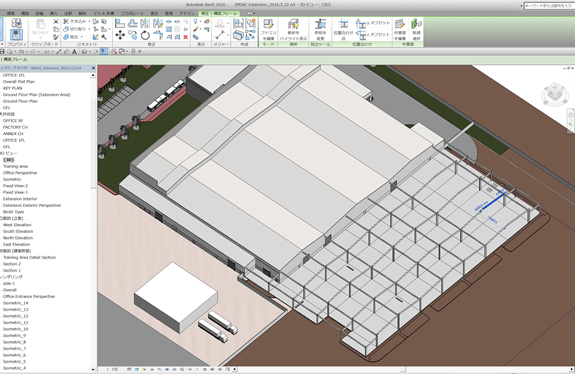Click the z Offset (z オフセット) tool

tap(373, 35)
